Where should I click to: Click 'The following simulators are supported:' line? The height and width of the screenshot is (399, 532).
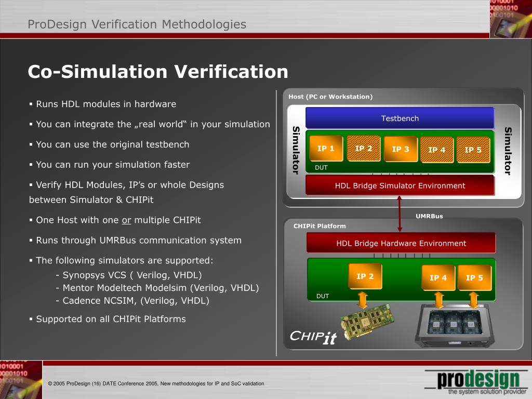click(x=121, y=261)
